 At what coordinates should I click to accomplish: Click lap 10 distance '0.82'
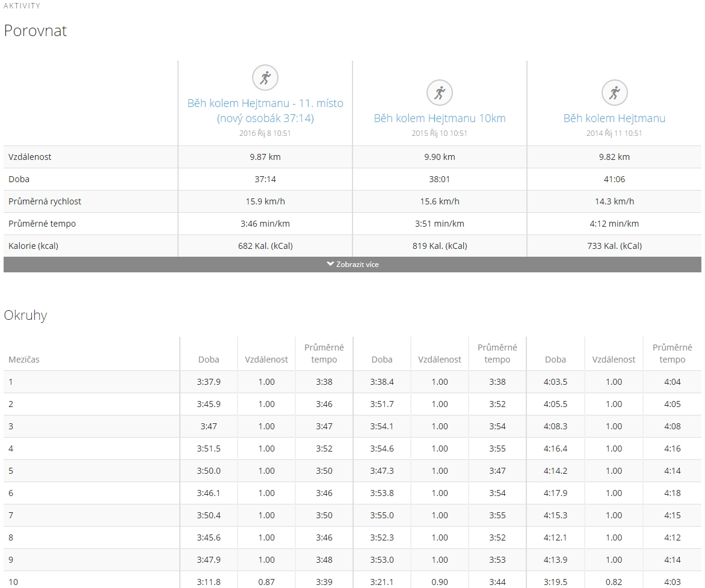(614, 582)
